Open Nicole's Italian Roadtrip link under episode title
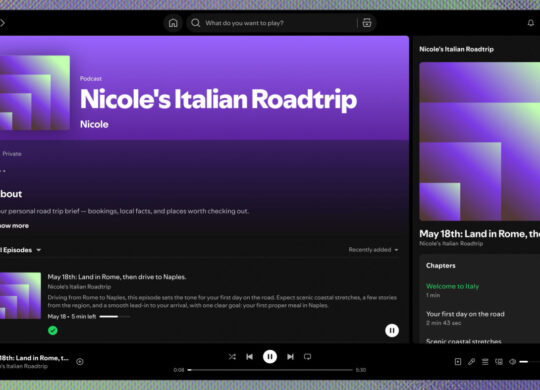This screenshot has width=540, height=390. [x=79, y=287]
